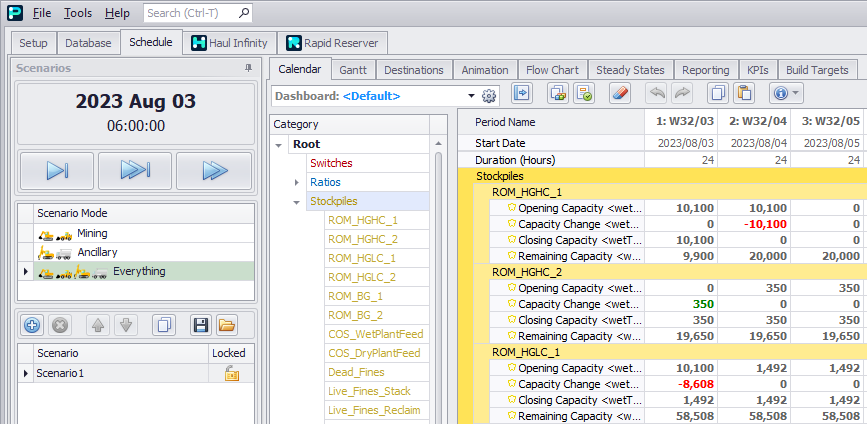Image resolution: width=867 pixels, height=424 pixels.
Task: Click the step-forward one period button
Action: (57, 171)
